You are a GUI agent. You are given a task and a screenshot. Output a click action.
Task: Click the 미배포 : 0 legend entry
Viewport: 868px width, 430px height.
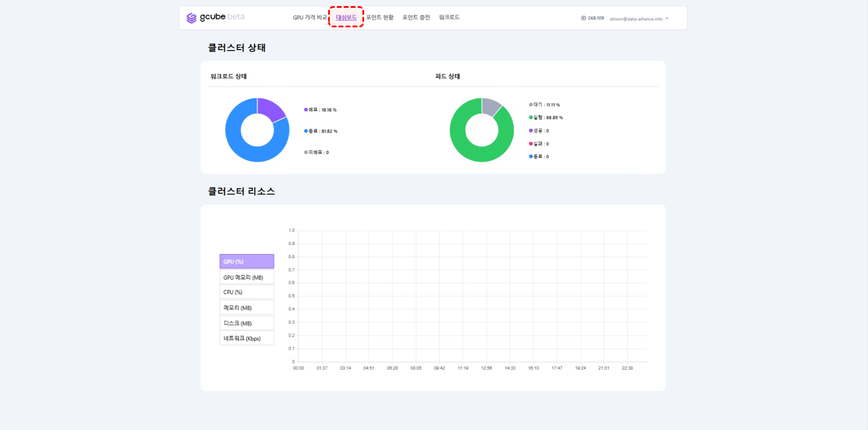tap(316, 152)
